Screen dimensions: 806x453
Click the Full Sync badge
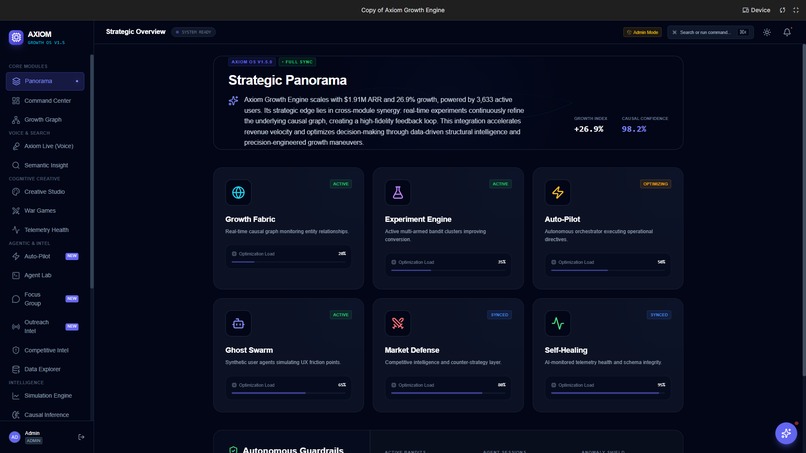point(297,62)
